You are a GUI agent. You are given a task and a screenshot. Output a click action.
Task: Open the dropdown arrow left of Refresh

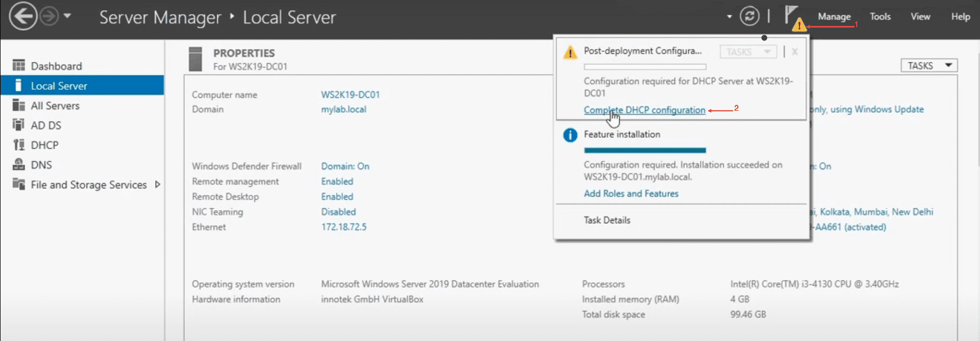pos(729,17)
